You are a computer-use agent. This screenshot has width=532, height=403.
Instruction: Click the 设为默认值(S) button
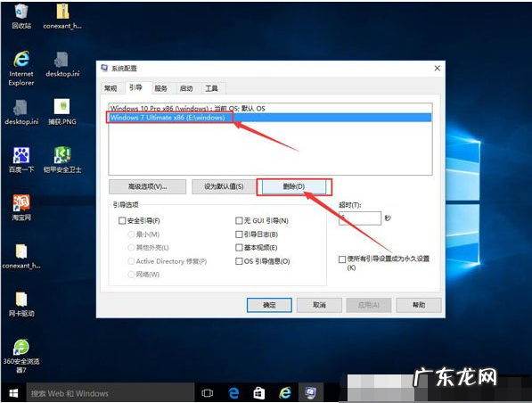[x=224, y=186]
